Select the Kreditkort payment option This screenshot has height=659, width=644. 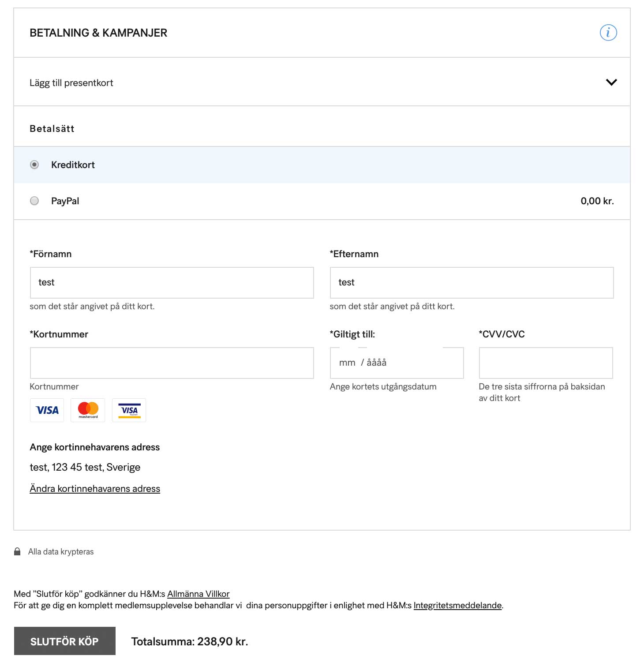pyautogui.click(x=34, y=165)
